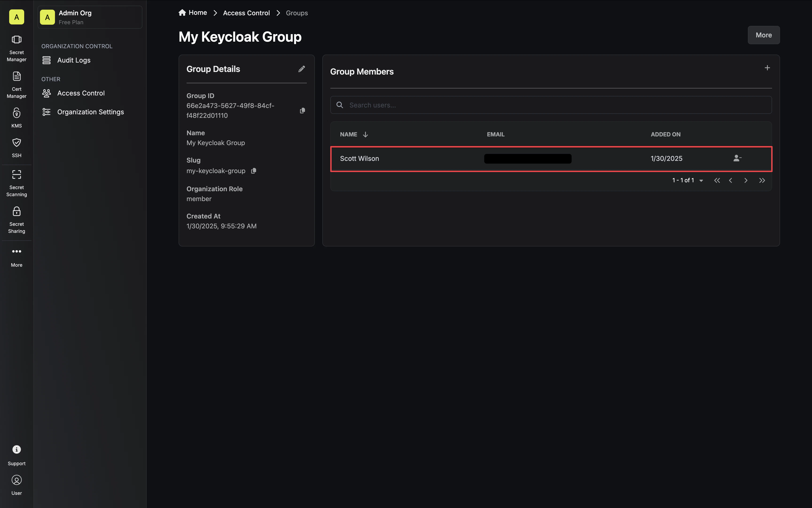Go to previous members page
This screenshot has width=812, height=508.
[x=730, y=180]
